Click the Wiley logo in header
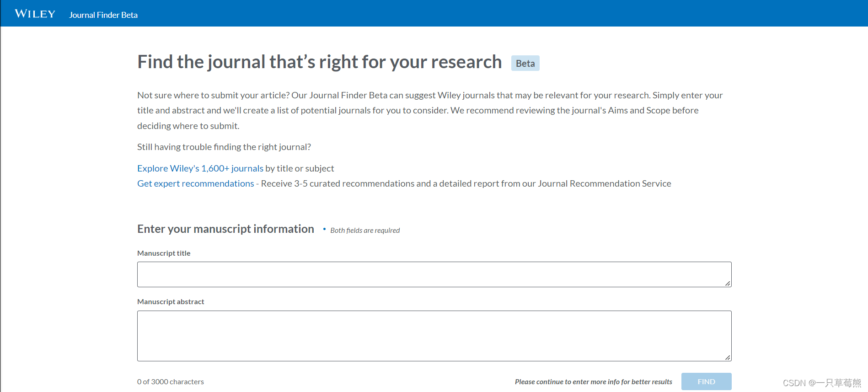 (x=35, y=14)
